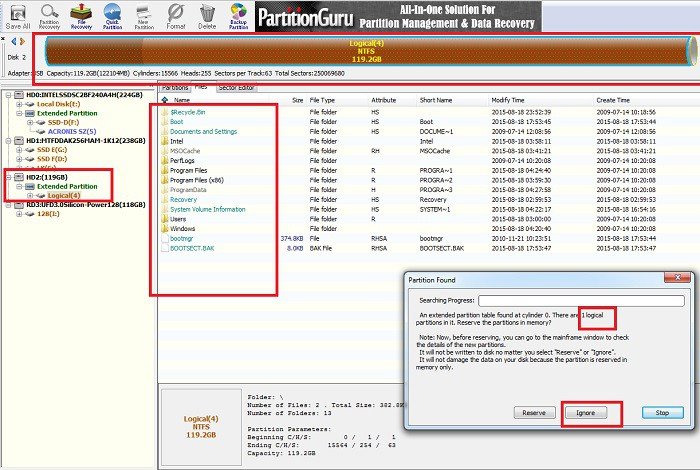This screenshot has width=700, height=470.
Task: Switch to the Partitions tab
Action: pyautogui.click(x=175, y=87)
